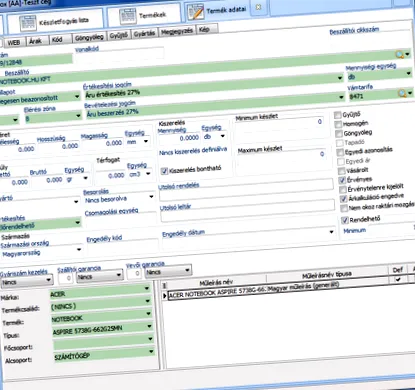Expand the Termék NOTEBOOK dropdown
Image resolution: width=415 pixels, height=390 pixels.
tap(149, 314)
